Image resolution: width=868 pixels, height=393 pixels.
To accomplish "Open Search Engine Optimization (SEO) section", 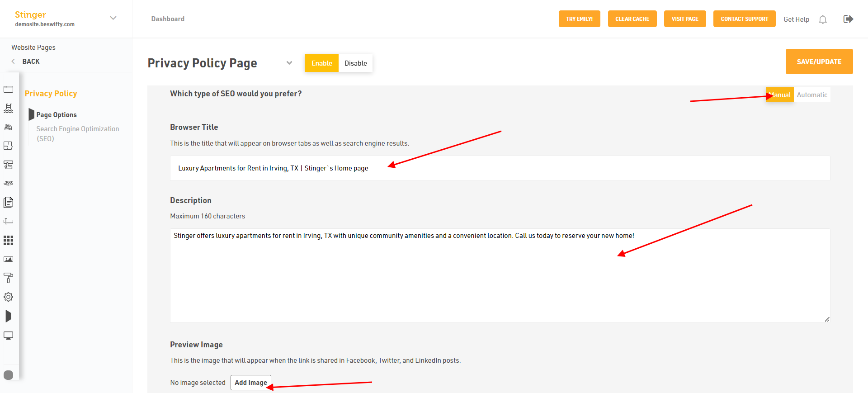I will (78, 134).
